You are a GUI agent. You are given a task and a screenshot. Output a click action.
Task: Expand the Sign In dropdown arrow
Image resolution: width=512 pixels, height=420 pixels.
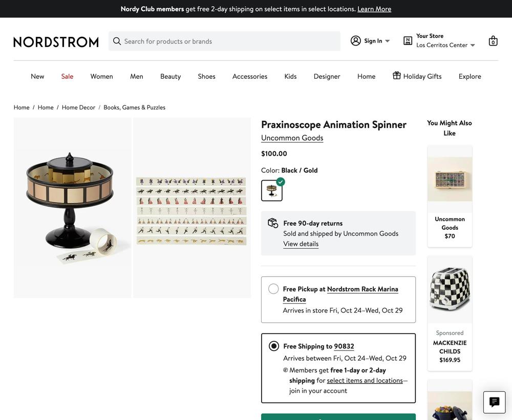point(388,41)
